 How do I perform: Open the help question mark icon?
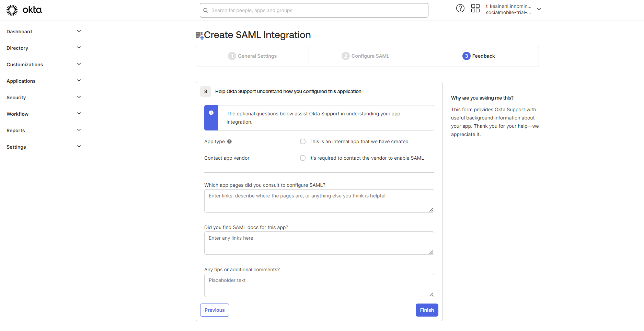coord(460,9)
